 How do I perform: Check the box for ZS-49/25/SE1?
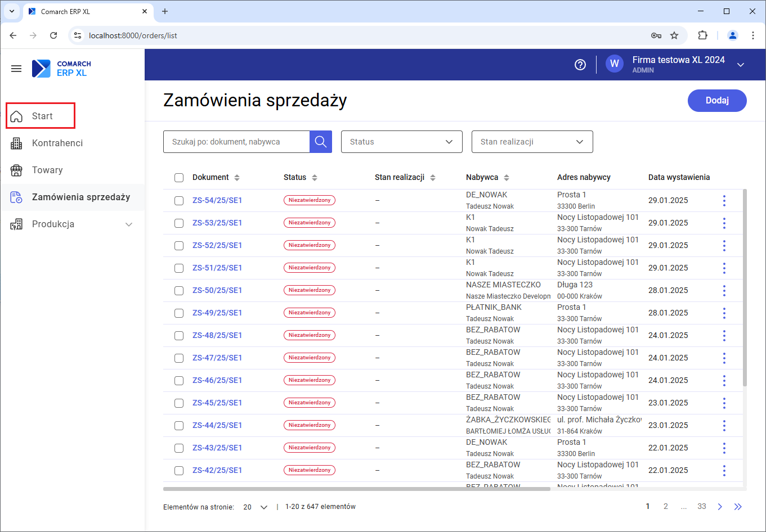click(x=179, y=313)
